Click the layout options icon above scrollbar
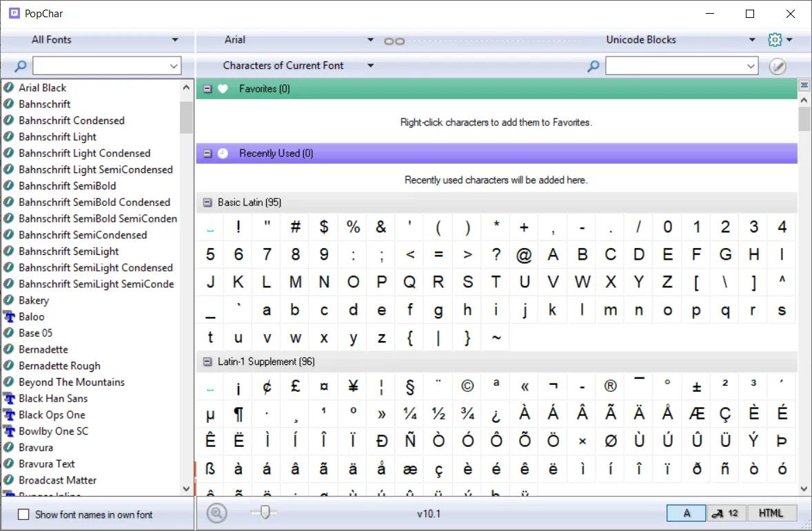Screen dimensions: 812x531 (x=804, y=85)
